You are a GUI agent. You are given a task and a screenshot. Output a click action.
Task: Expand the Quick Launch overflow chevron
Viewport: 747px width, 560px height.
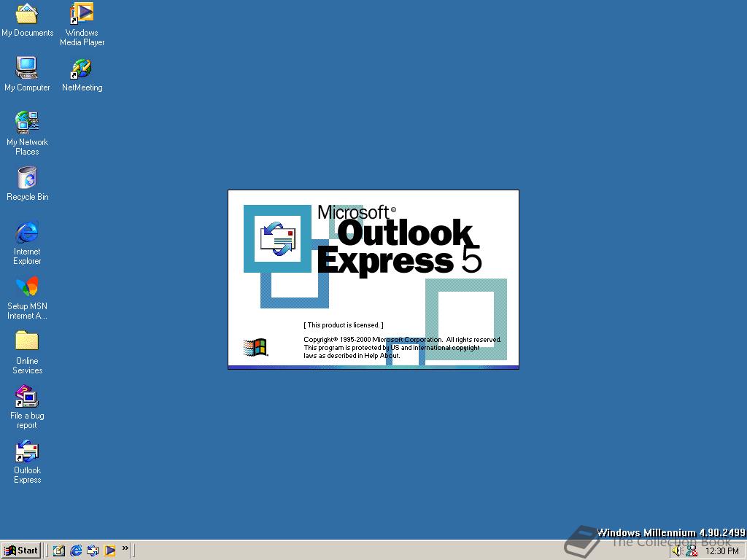[x=125, y=548]
